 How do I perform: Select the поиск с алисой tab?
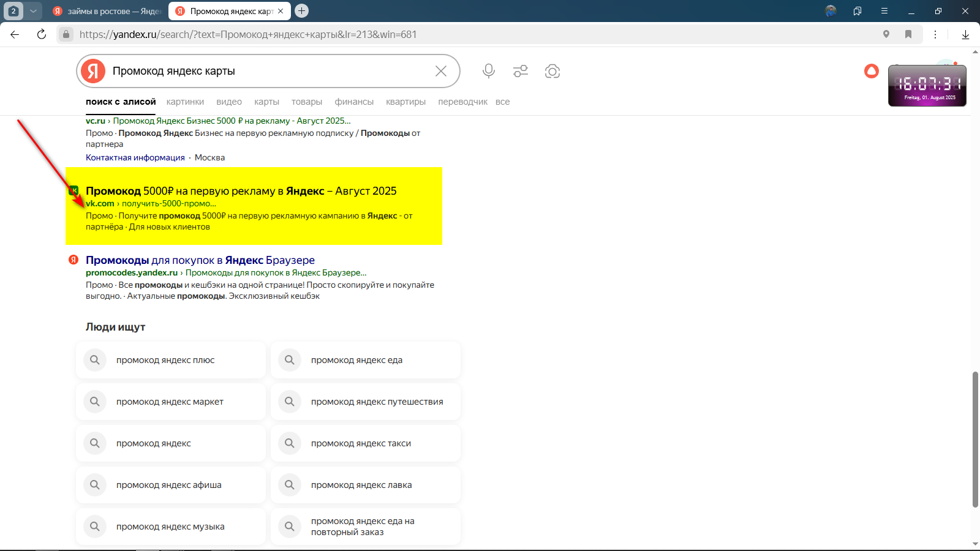pyautogui.click(x=121, y=102)
